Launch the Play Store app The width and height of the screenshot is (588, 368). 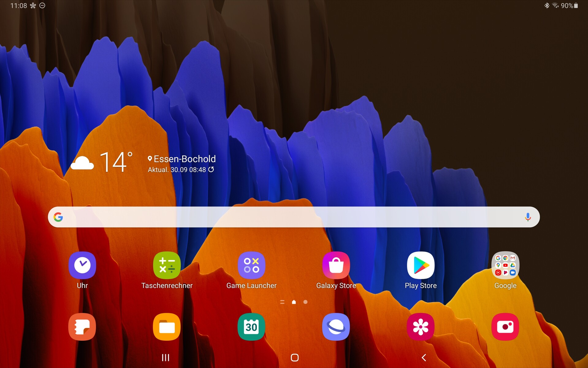pyautogui.click(x=421, y=265)
